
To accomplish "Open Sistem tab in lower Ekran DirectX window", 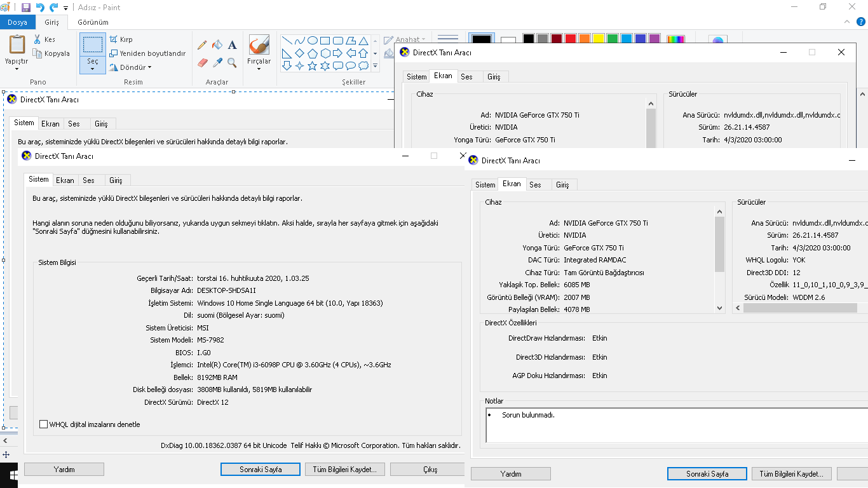I will click(x=485, y=185).
